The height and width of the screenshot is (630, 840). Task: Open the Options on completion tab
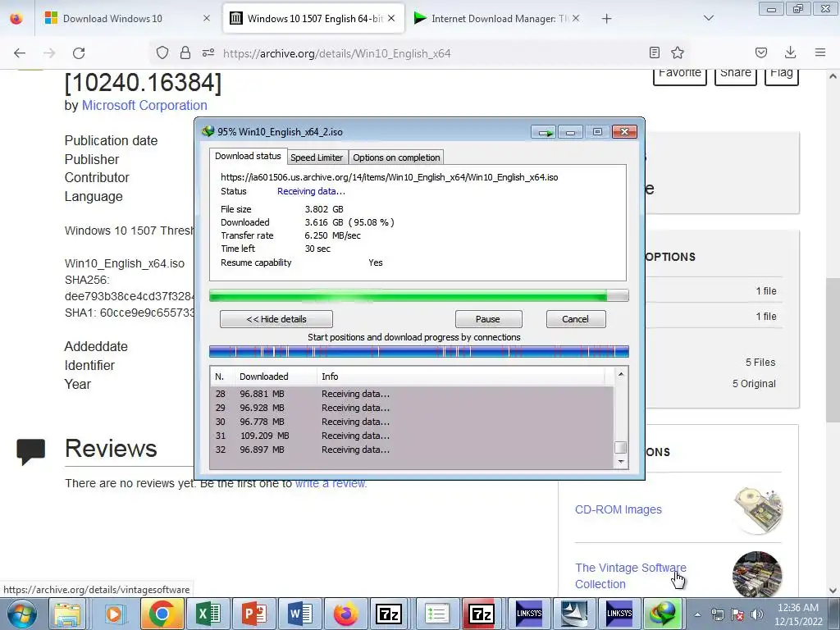coord(396,157)
